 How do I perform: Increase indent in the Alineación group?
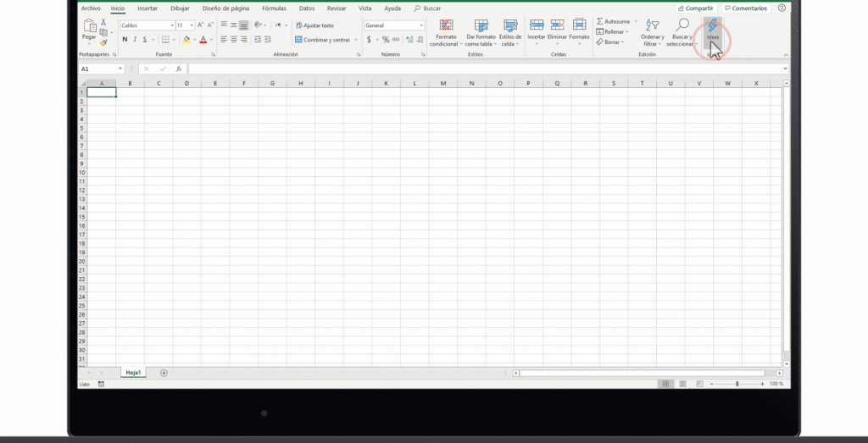coord(268,39)
